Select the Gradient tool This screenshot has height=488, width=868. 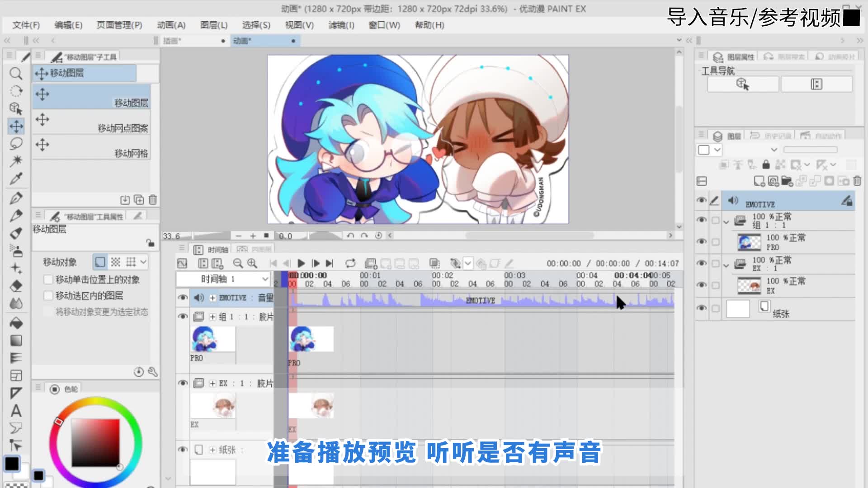tap(16, 340)
